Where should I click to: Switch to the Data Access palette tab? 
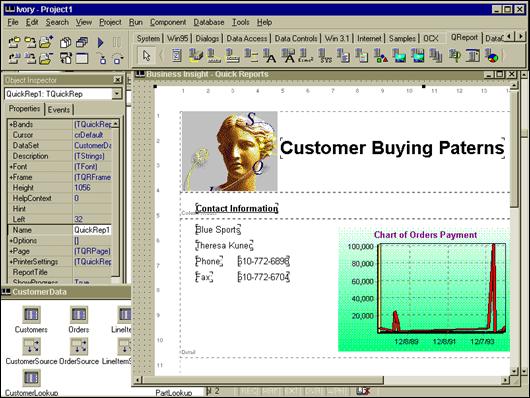[x=247, y=39]
